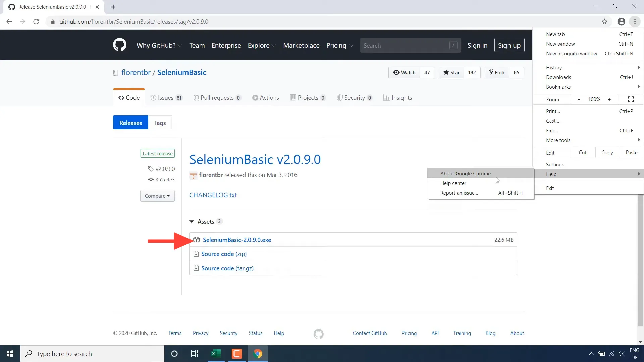
Task: Decrease the page zoom level
Action: tap(579, 99)
